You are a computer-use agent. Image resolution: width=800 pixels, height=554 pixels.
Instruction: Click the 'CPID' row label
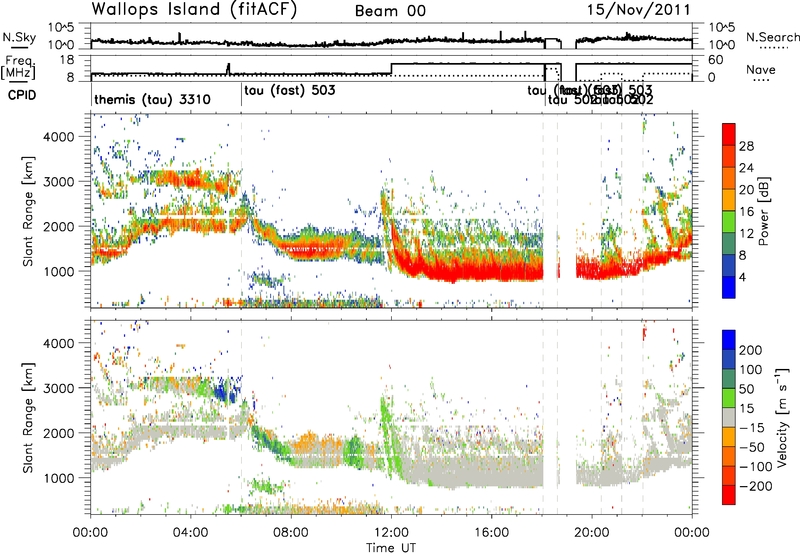[22, 95]
